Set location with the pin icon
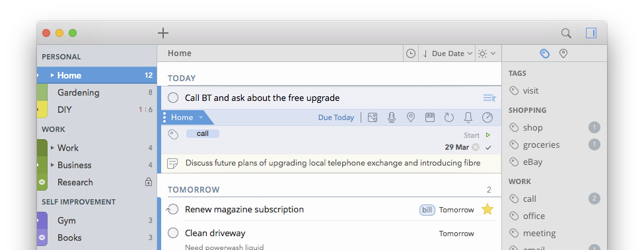644x250 pixels. pos(411,117)
